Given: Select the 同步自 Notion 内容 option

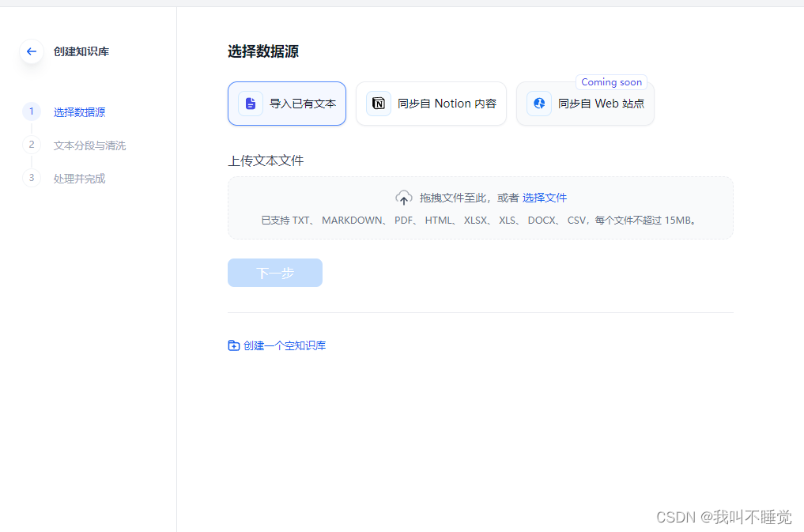Looking at the screenshot, I should [431, 103].
